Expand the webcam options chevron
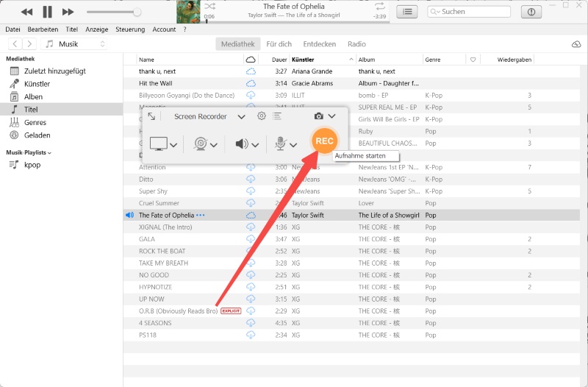Image resolution: width=588 pixels, height=387 pixels. click(x=214, y=145)
